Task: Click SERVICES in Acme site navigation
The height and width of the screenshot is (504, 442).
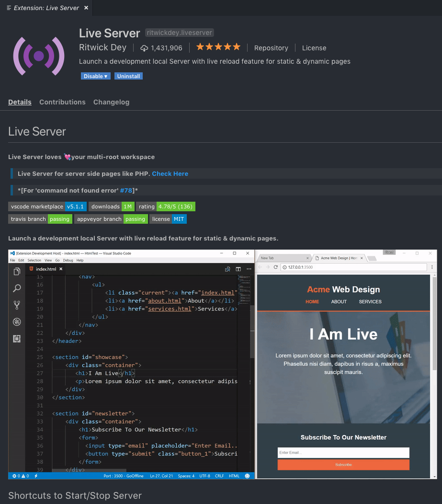Action: tap(370, 301)
